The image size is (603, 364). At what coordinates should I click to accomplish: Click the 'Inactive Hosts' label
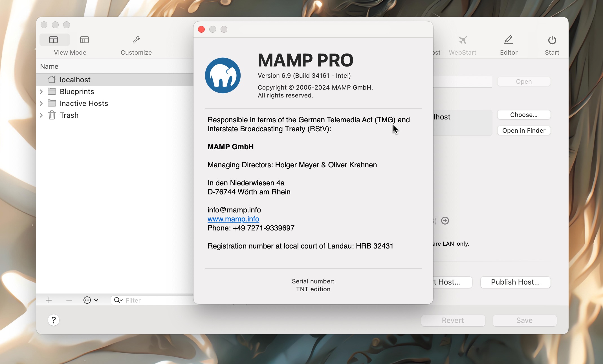[84, 103]
